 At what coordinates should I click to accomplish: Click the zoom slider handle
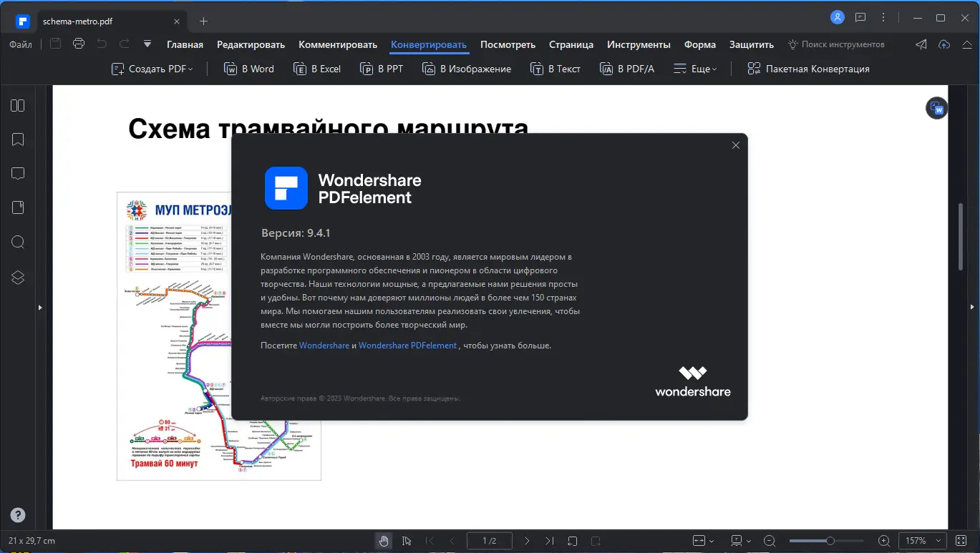(830, 541)
